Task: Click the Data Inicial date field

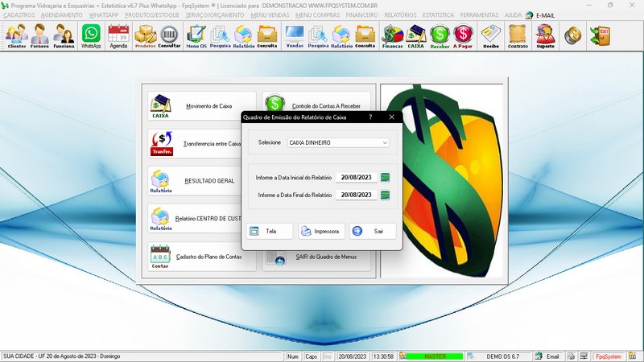Action: (x=356, y=178)
